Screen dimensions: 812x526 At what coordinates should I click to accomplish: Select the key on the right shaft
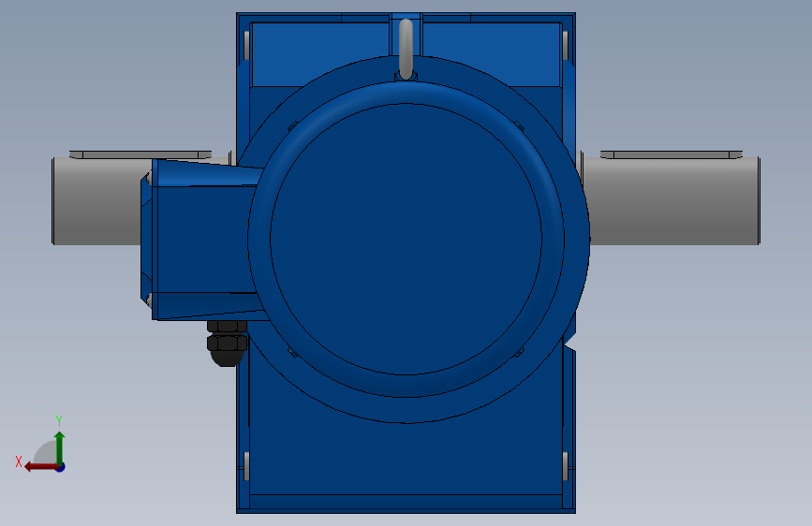pos(672,154)
